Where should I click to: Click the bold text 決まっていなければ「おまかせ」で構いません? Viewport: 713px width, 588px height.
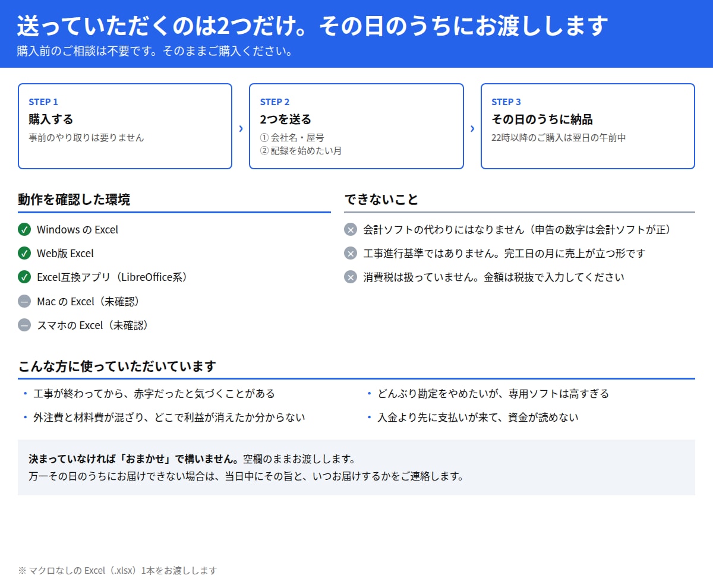[134, 459]
